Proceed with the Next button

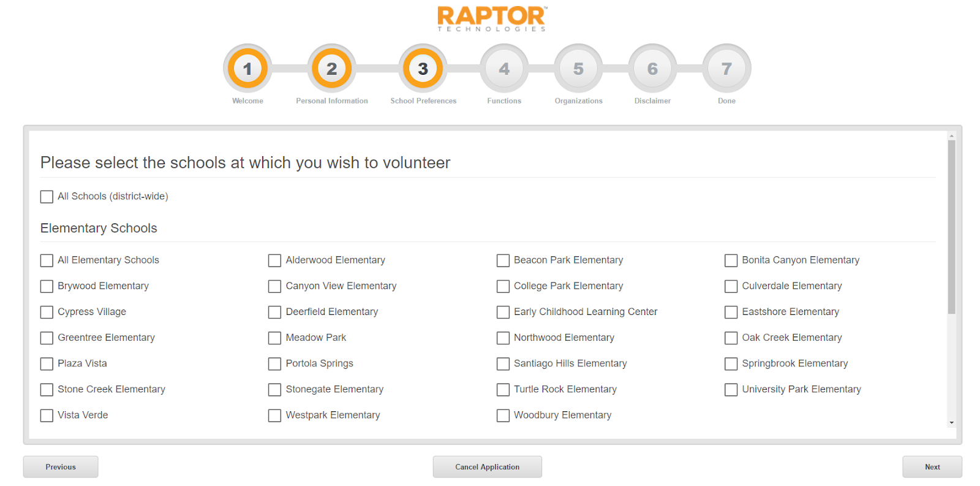pos(932,467)
